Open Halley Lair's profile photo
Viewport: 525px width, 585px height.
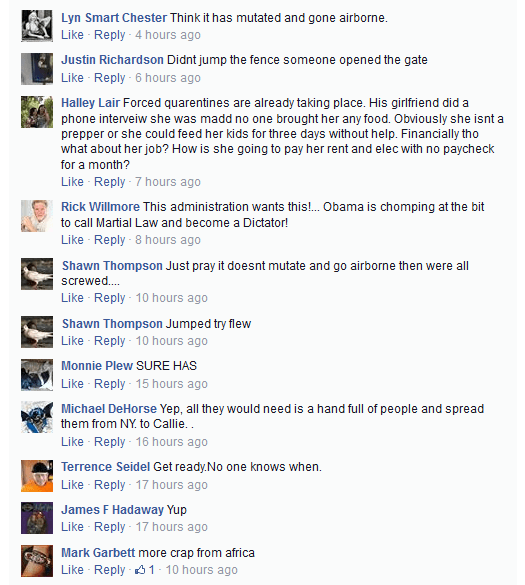tap(37, 112)
